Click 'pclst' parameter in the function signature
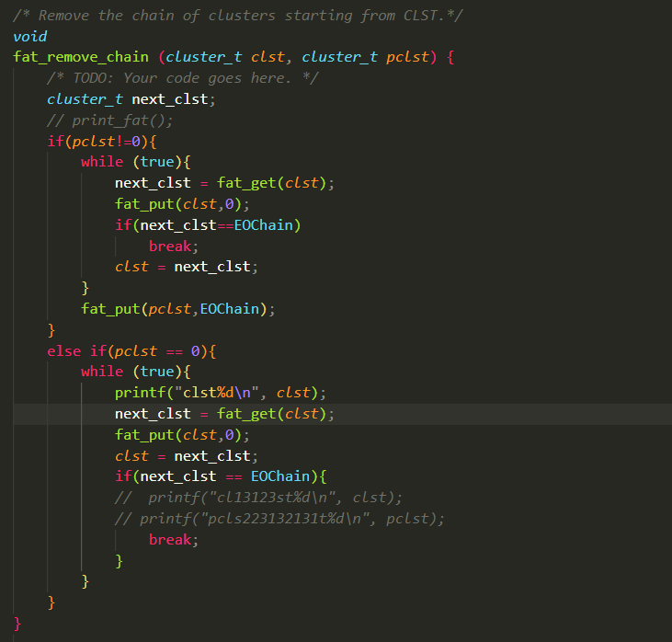This screenshot has width=672, height=642. pos(407,57)
